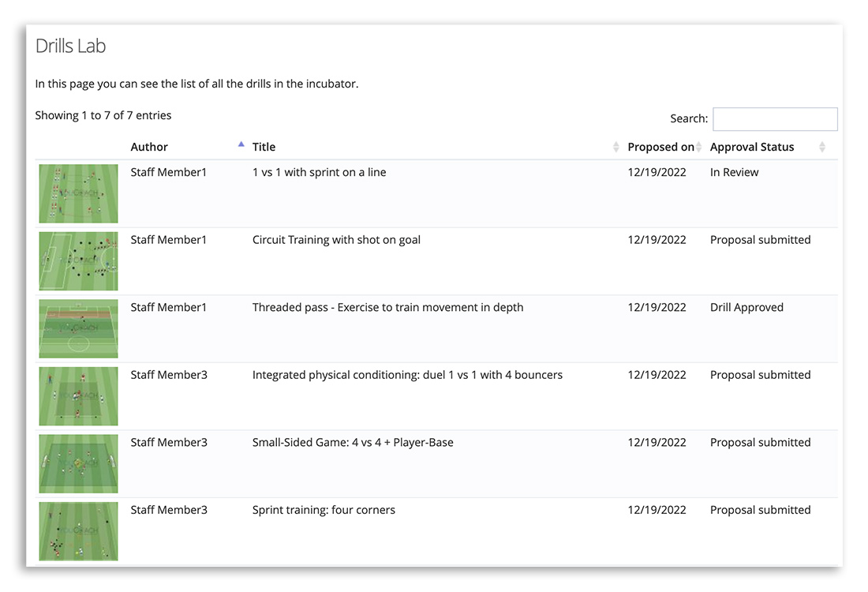The image size is (868, 592).
Task: Click the 12/19/2022 date for 1 vs 1 sprint
Action: (657, 172)
